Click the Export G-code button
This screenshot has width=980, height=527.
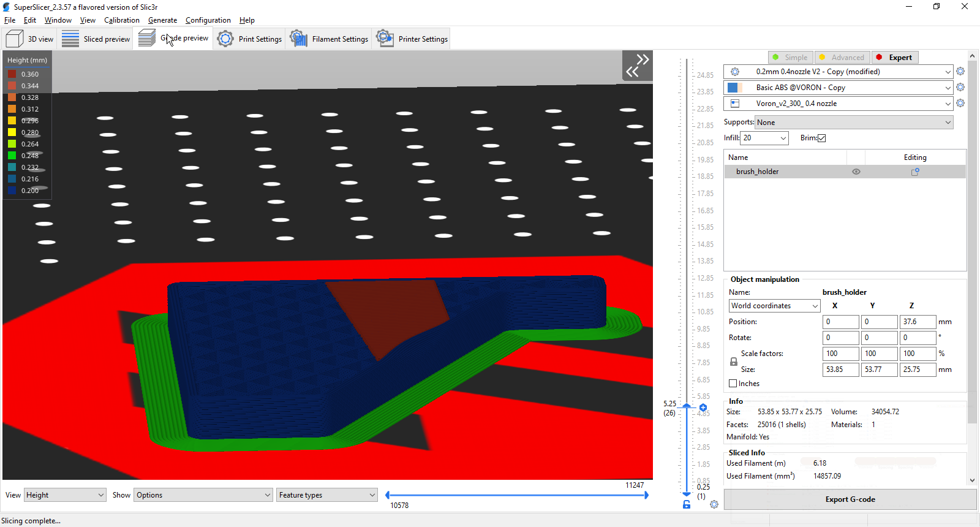[x=850, y=499]
